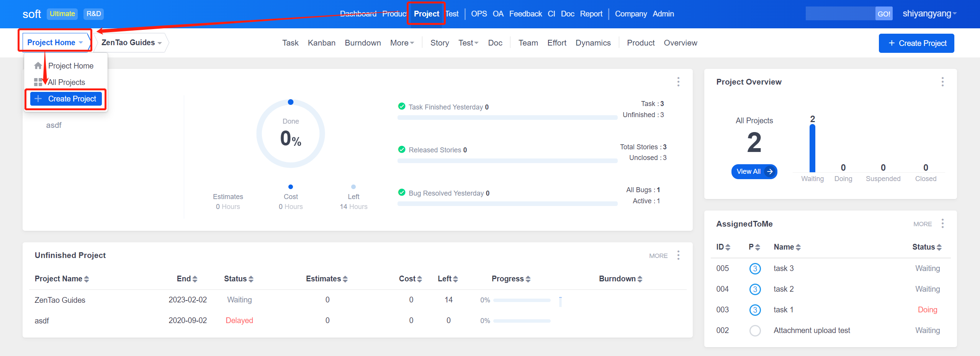Expand the More menu in the navigation
Image resolution: width=980 pixels, height=356 pixels.
402,43
